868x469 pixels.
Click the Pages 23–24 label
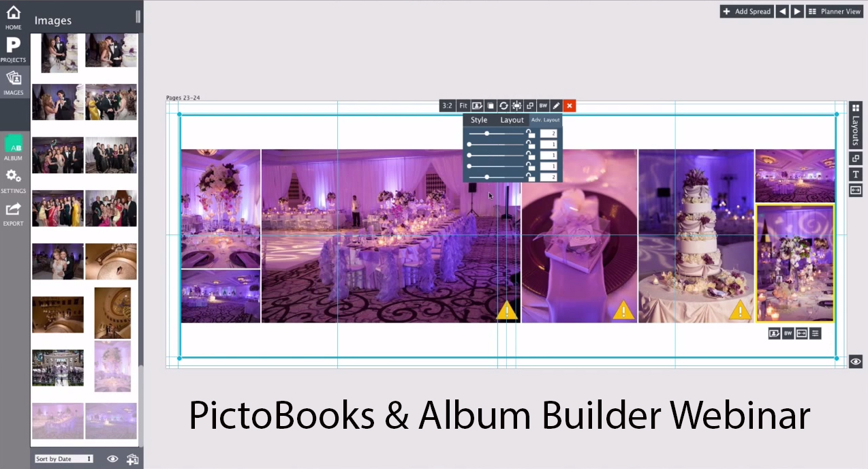coord(183,97)
